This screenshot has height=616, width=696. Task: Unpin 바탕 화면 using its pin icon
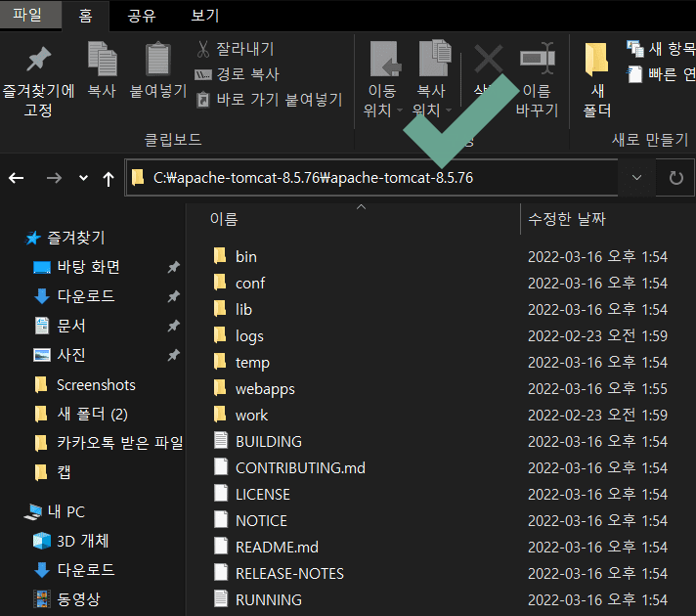click(173, 267)
